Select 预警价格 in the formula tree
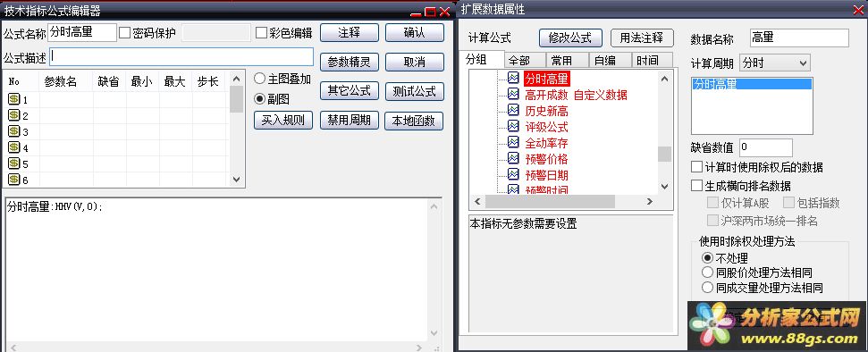This screenshot has width=868, height=352. tap(546, 159)
